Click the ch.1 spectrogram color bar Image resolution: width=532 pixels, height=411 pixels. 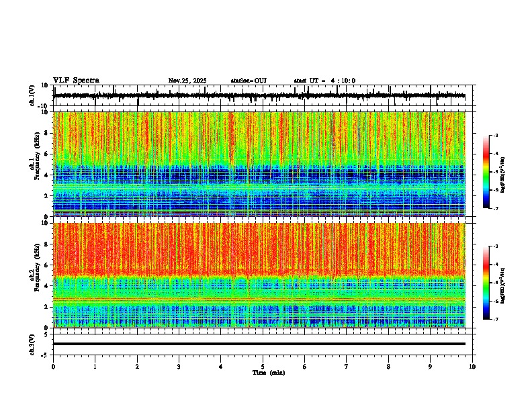(486, 172)
